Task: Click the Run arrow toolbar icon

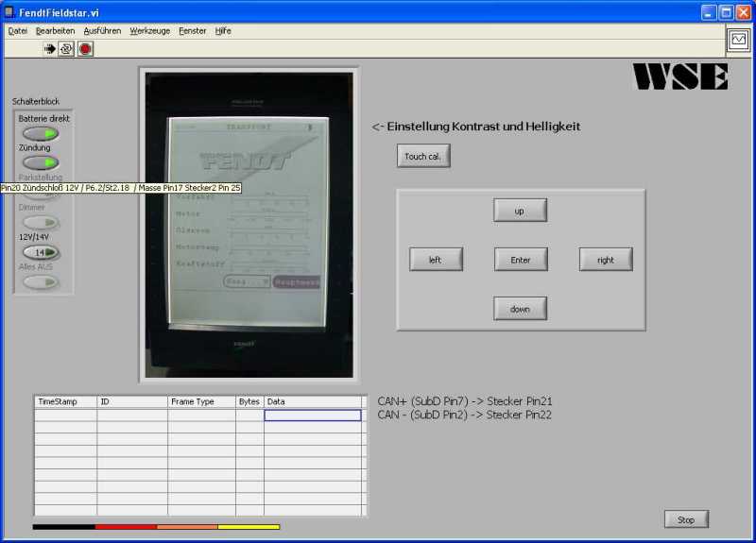Action: 50,49
